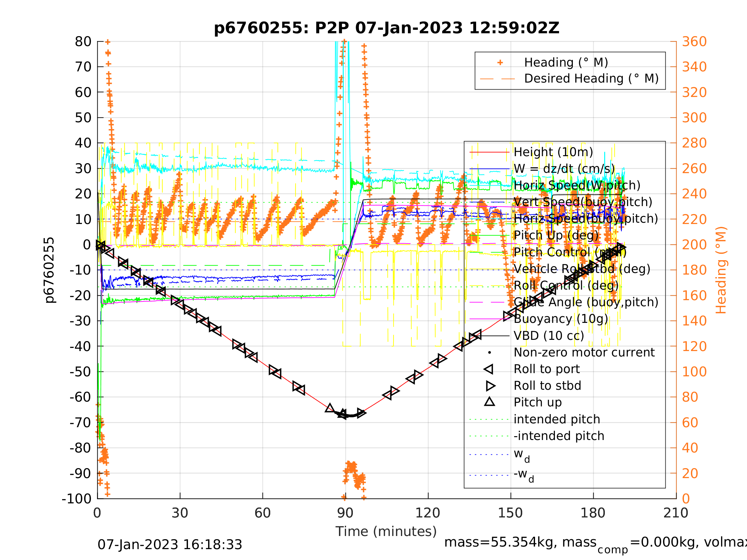Click the timestamp '07-Jan-2023 16:18:33'
The image size is (747, 560).
[170, 545]
